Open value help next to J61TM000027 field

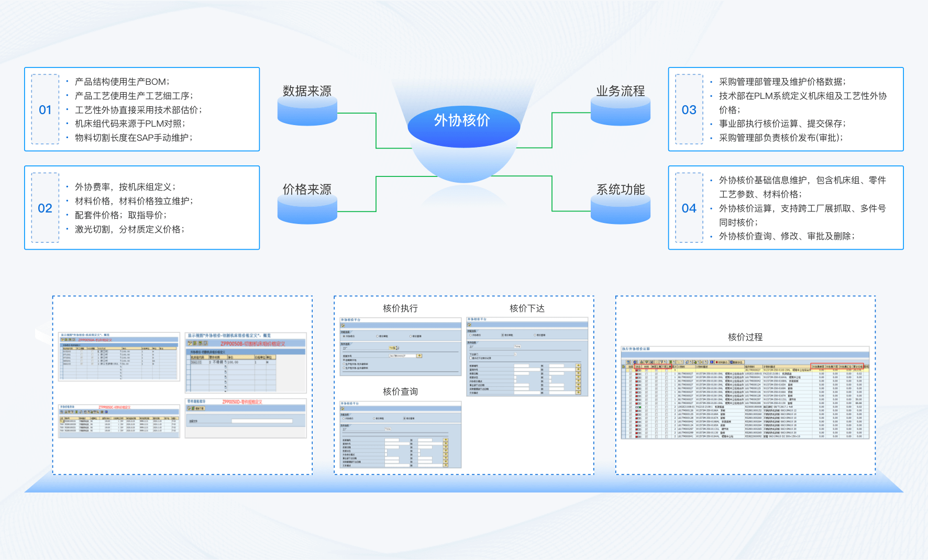point(419,356)
